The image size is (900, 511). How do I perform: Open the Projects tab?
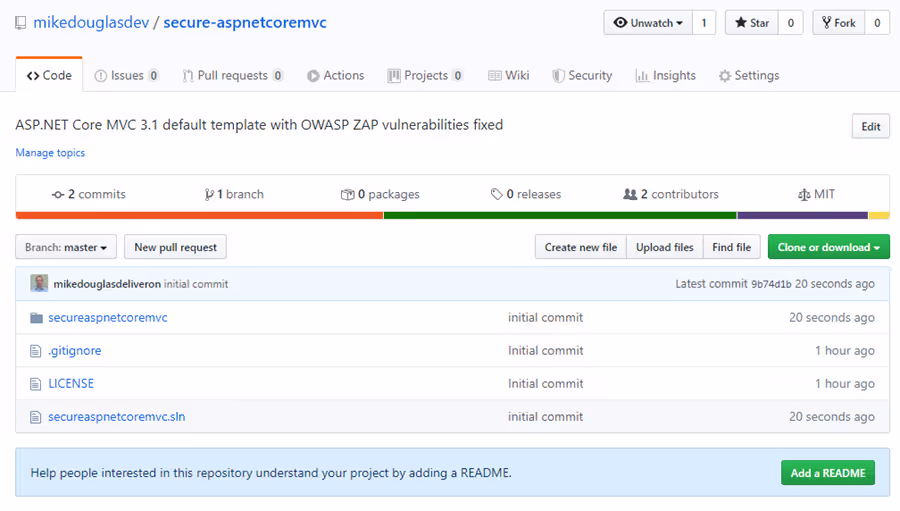click(x=425, y=75)
